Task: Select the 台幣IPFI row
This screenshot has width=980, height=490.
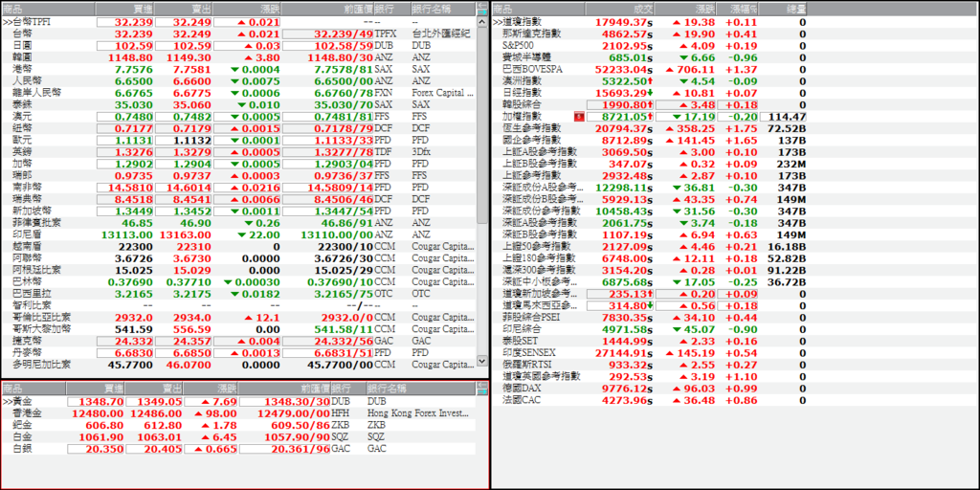Action: [x=238, y=22]
